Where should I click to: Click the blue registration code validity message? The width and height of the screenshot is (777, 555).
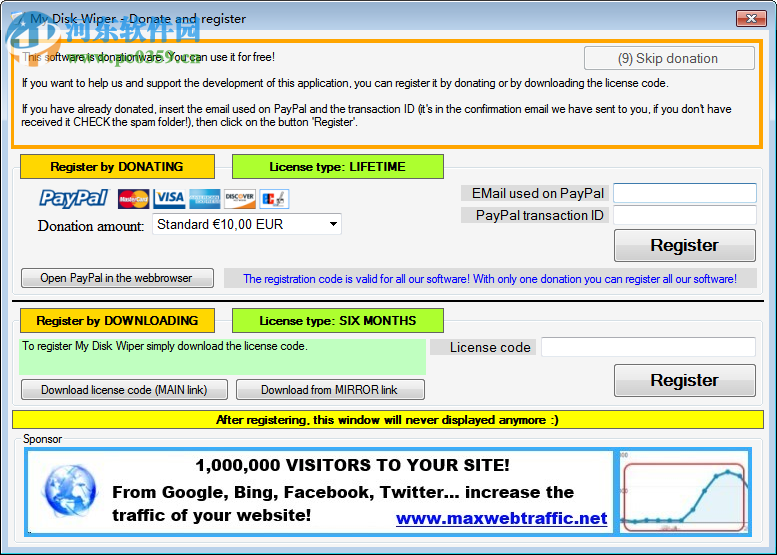490,278
